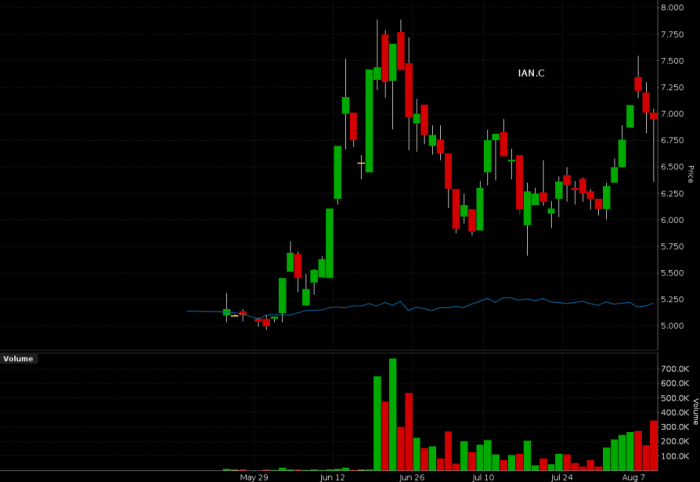700x482 pixels.
Task: Click the 6.500 price axis label
Action: [x=672, y=167]
